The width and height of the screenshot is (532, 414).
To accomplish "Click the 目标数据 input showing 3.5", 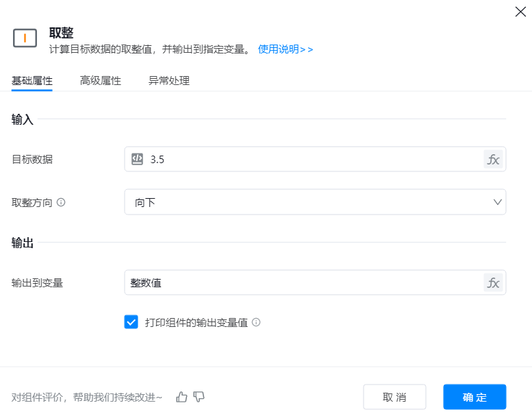I will 308,159.
